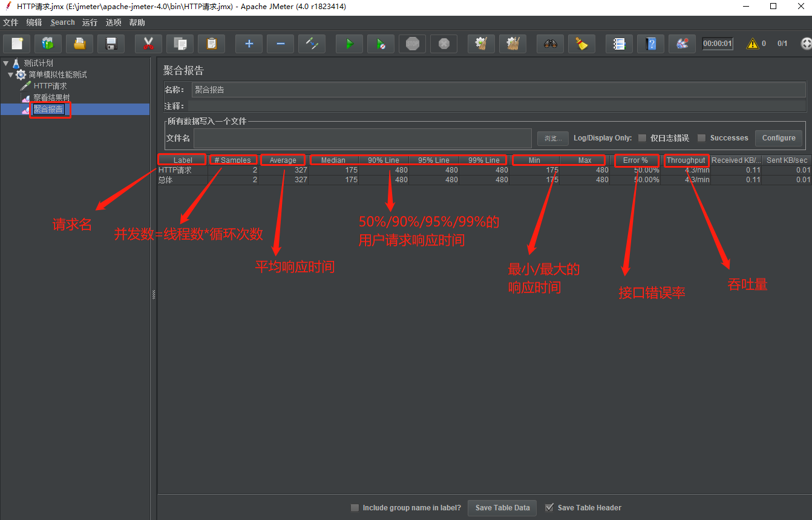Open the 运行 menu
The height and width of the screenshot is (520, 812).
[90, 22]
